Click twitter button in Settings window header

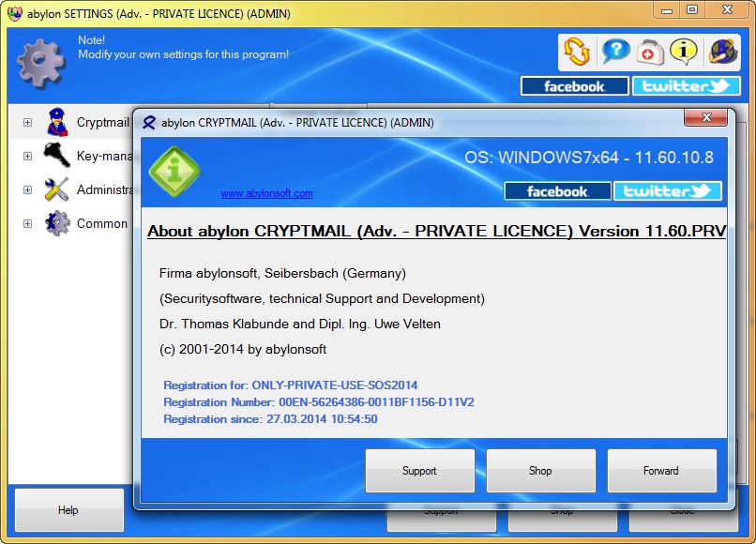(686, 86)
